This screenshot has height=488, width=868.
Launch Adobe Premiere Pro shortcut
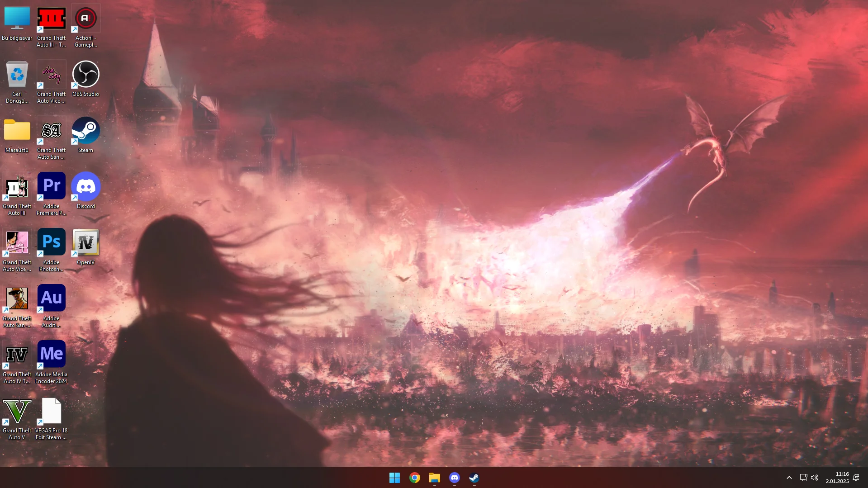click(x=52, y=194)
